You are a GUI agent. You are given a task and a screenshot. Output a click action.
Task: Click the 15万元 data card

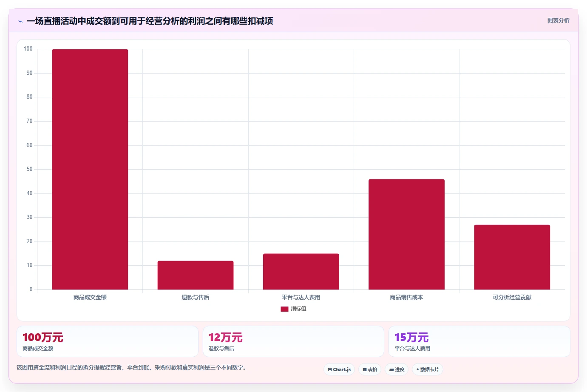(x=479, y=341)
